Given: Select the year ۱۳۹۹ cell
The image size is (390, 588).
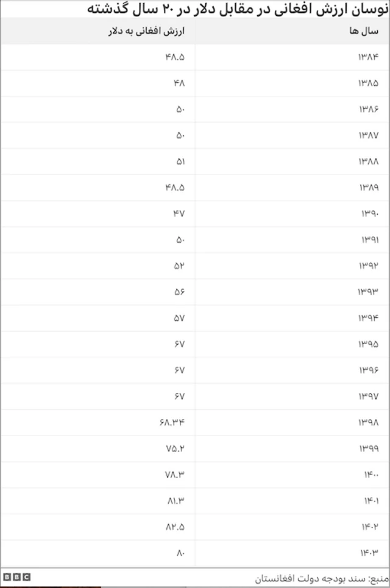Looking at the screenshot, I should point(368,448).
